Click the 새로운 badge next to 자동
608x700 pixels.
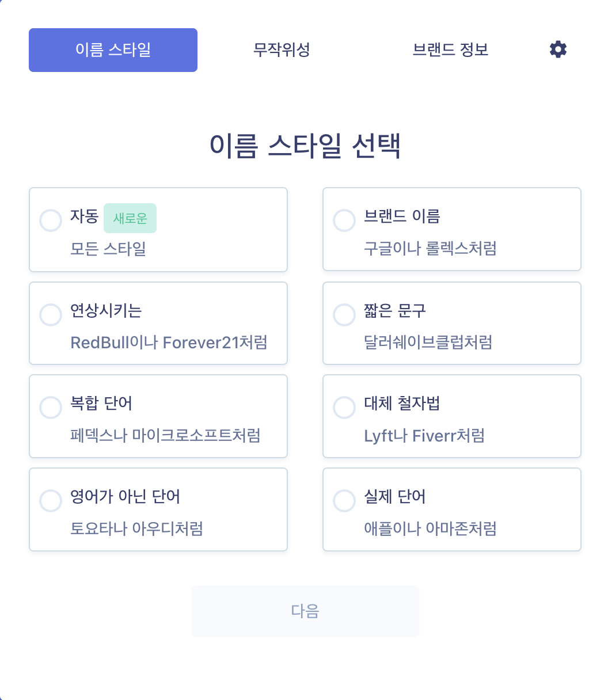tap(130, 218)
